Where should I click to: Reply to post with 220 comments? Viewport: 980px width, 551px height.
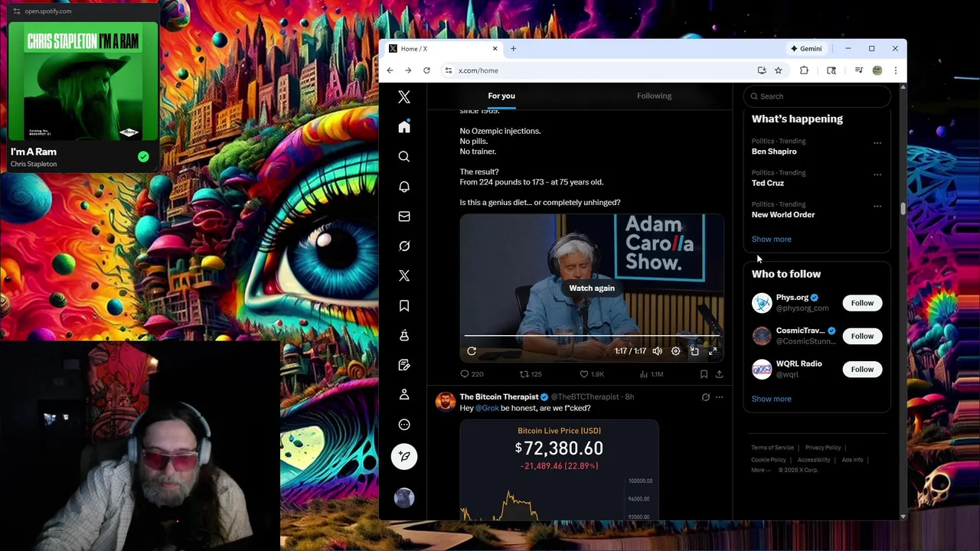coord(472,374)
